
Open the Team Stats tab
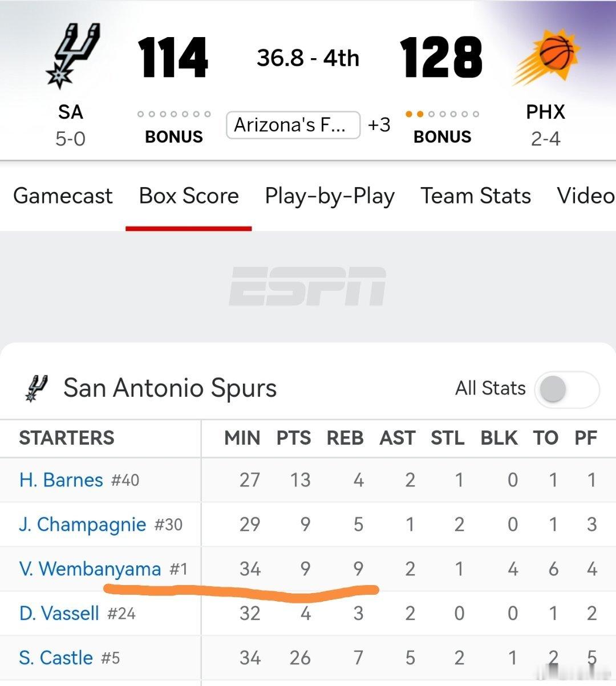(476, 196)
